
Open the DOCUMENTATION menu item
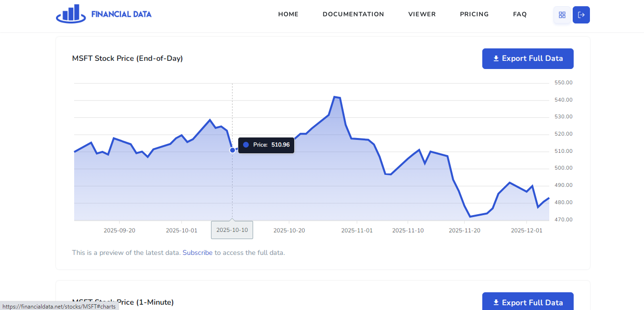click(x=354, y=14)
